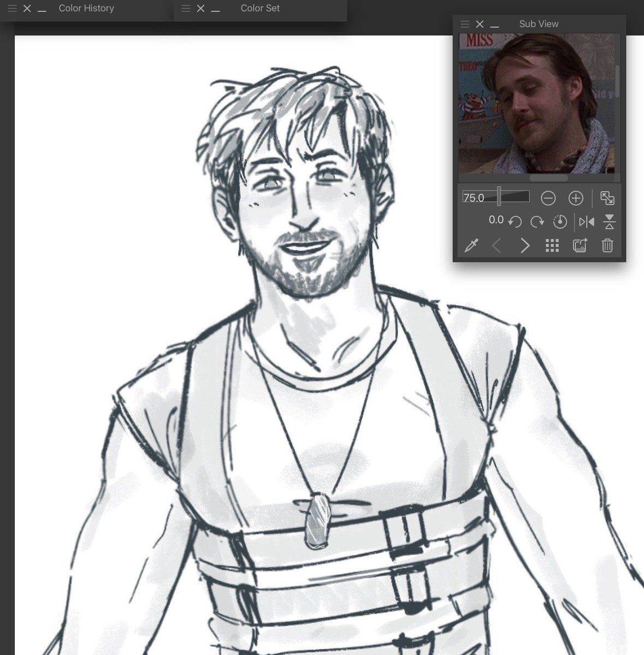Import a new image into Sub View
This screenshot has height=655, width=644.
[x=580, y=246]
